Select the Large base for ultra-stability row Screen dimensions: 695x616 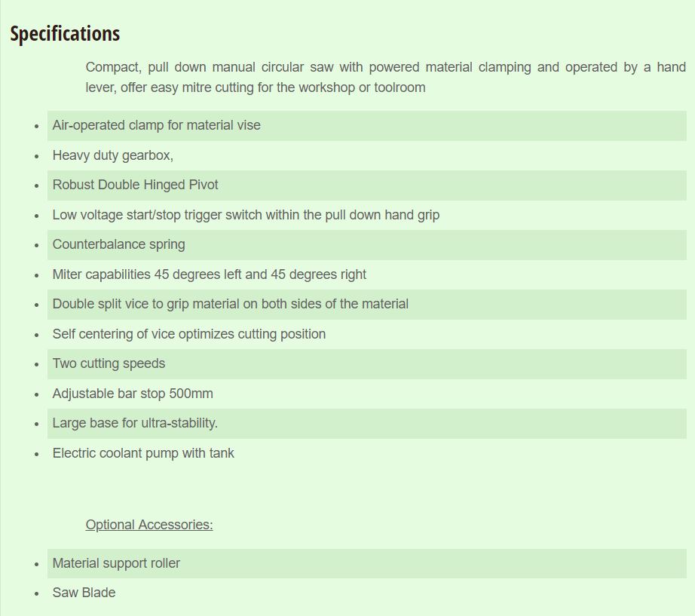366,424
